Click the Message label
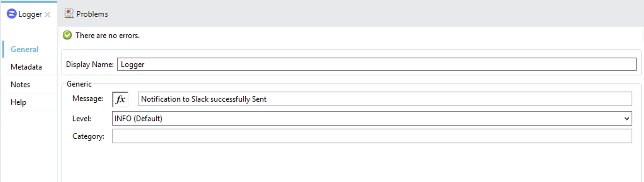Screen dimensions: 644x182 tap(88, 99)
